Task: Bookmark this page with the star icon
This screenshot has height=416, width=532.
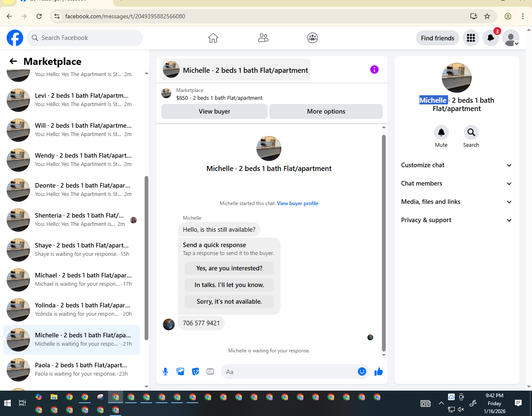Action: click(x=487, y=16)
